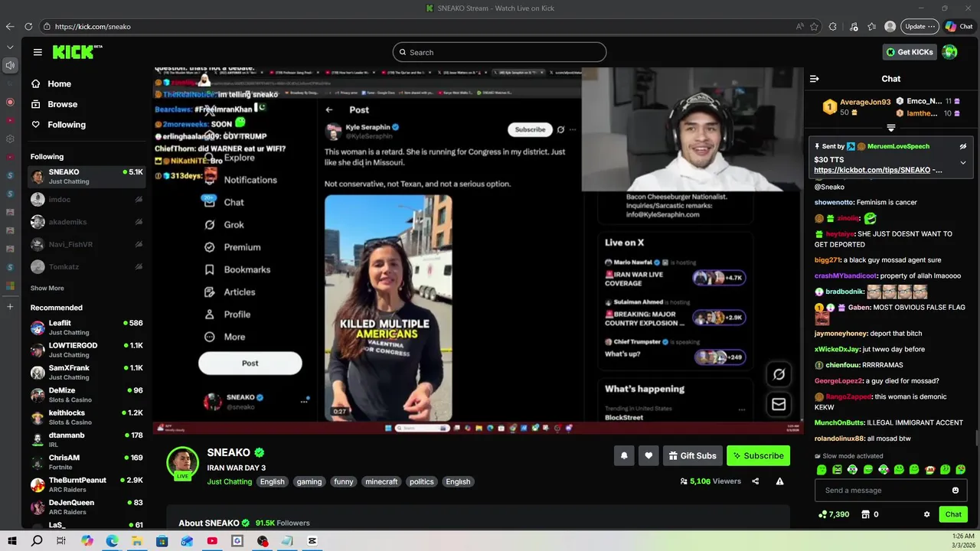Open the LOWTIERGOD recommended channel
980x551 pixels.
click(87, 350)
